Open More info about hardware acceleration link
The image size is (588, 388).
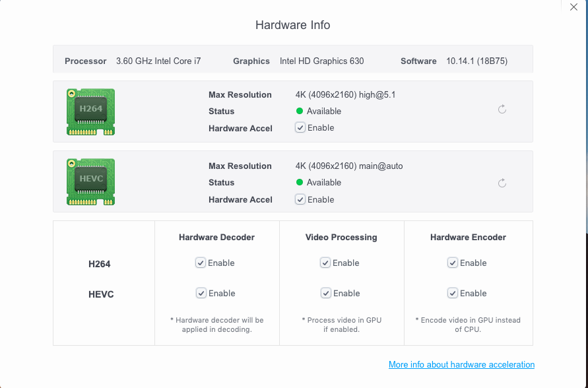point(461,364)
